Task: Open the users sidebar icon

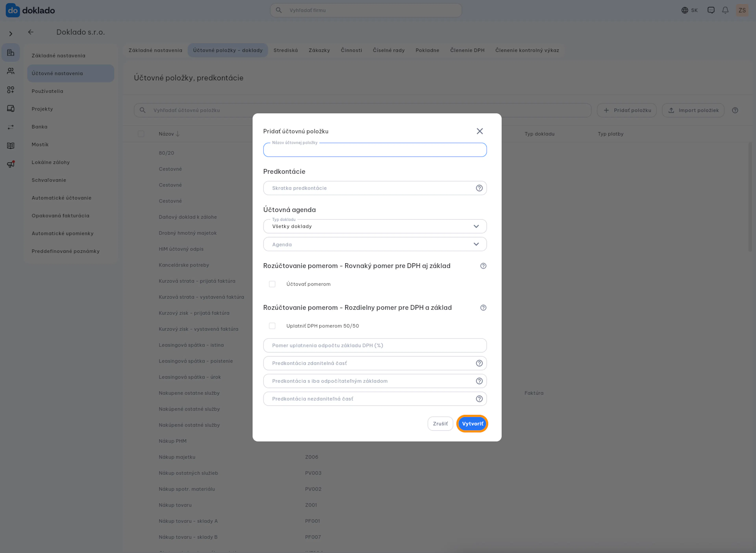Action: pos(11,71)
